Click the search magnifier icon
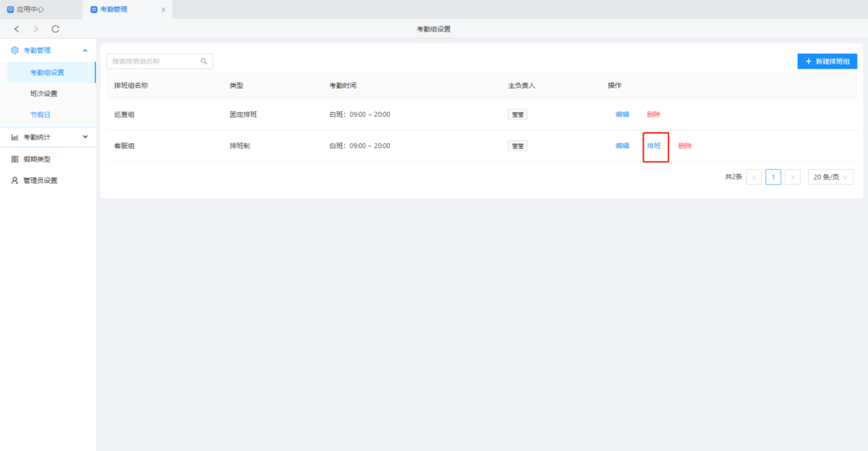 (204, 61)
